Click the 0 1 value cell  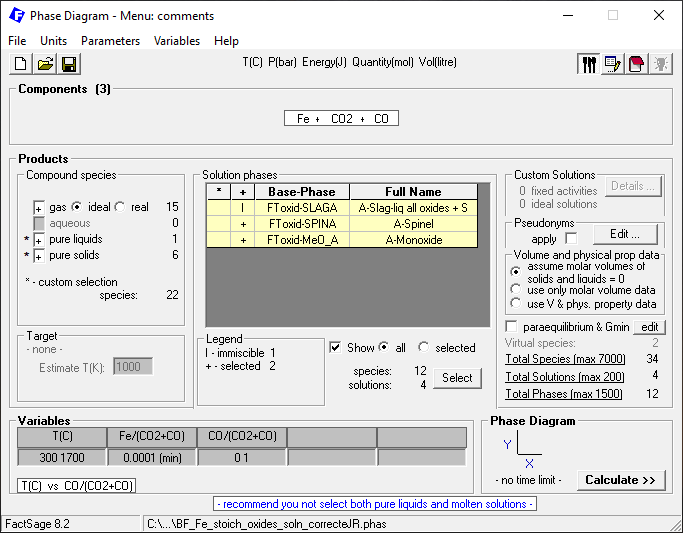coord(242,458)
